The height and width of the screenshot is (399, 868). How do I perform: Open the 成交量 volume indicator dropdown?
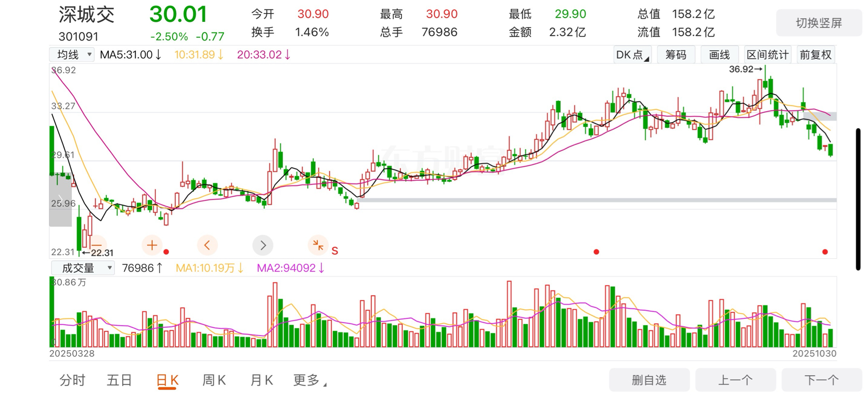click(82, 268)
